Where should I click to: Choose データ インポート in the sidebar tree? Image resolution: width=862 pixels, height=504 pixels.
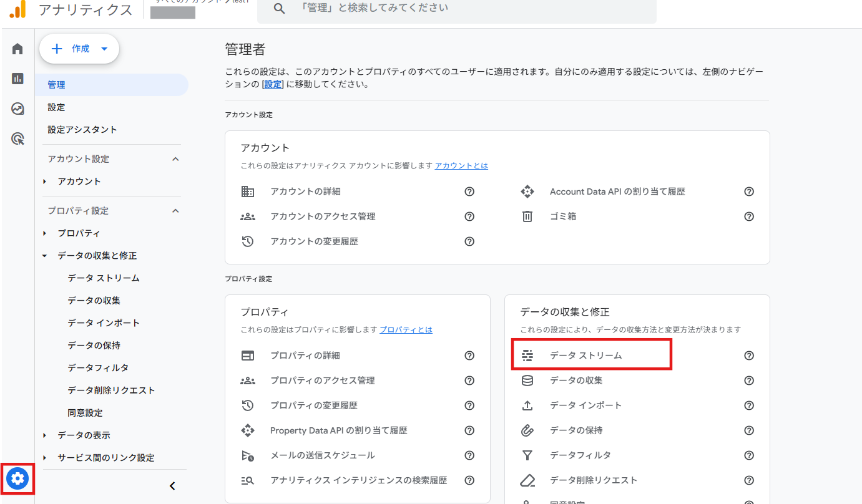point(104,323)
